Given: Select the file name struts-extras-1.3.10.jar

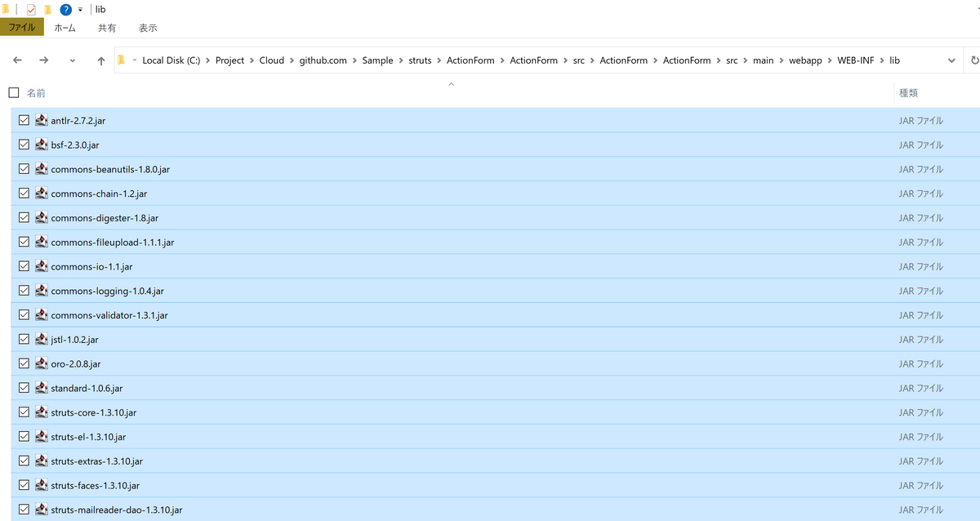Looking at the screenshot, I should [97, 461].
